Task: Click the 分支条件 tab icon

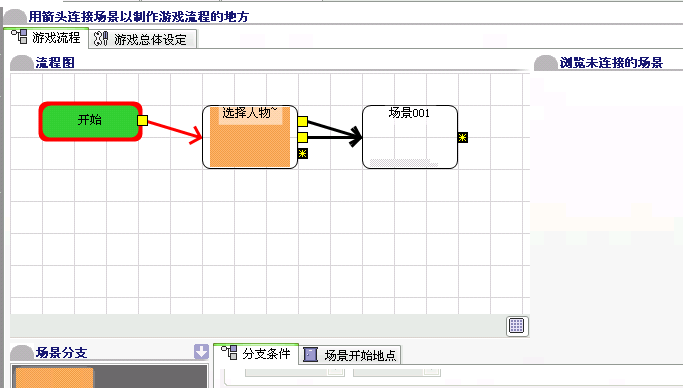Action: tap(229, 353)
